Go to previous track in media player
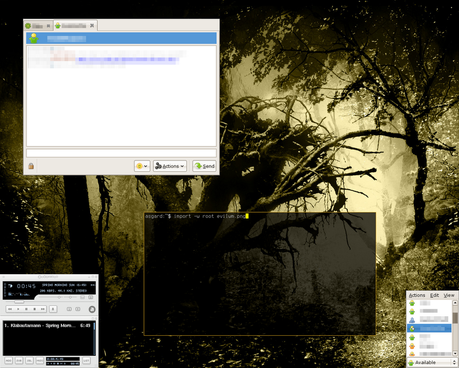This screenshot has height=368, width=459. click(10, 309)
